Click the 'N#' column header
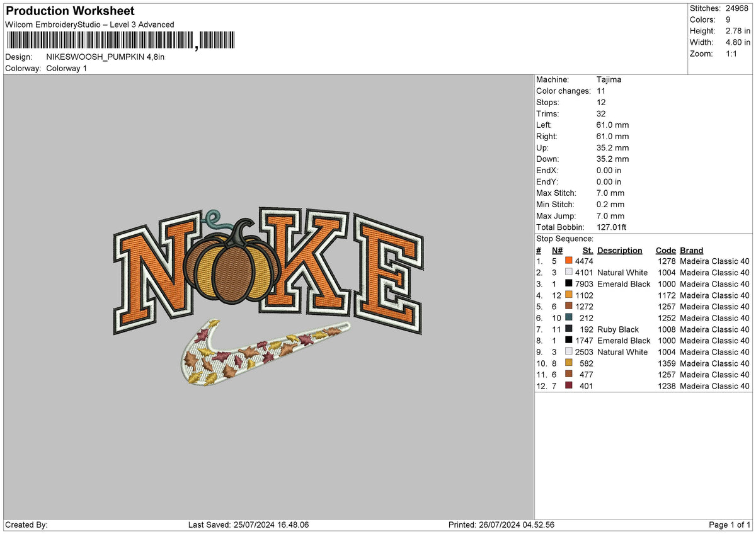Screen dimensions: 756x534 coord(557,251)
